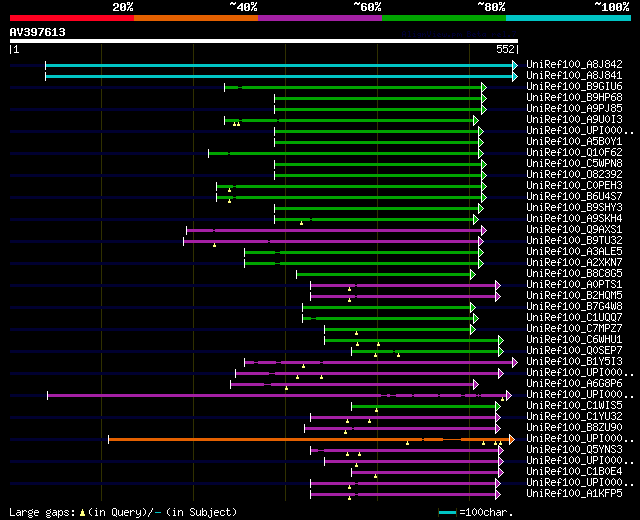This screenshot has height=520, width=640.
Task: Open hit UniRef100_B6U4S7
Action: [574, 196]
